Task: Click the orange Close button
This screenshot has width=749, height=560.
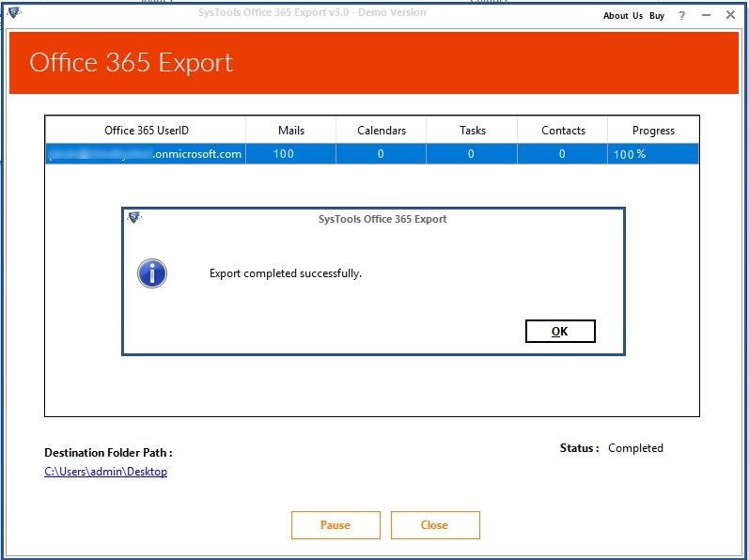Action: 434,525
